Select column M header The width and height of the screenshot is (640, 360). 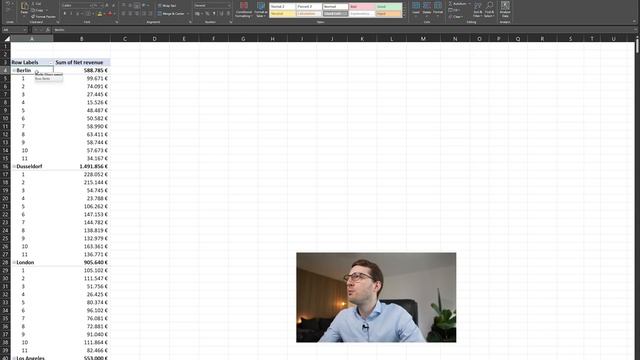pos(423,39)
